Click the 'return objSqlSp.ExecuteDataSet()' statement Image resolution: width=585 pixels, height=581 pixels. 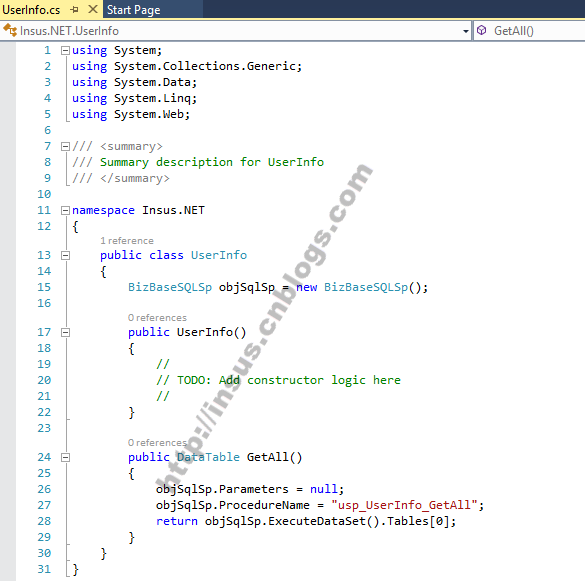[306, 521]
